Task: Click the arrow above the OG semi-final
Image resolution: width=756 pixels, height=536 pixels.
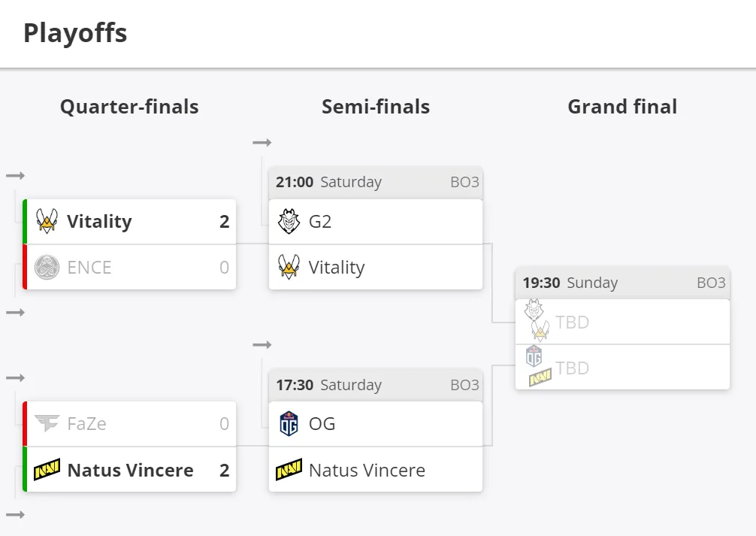Action: click(262, 344)
